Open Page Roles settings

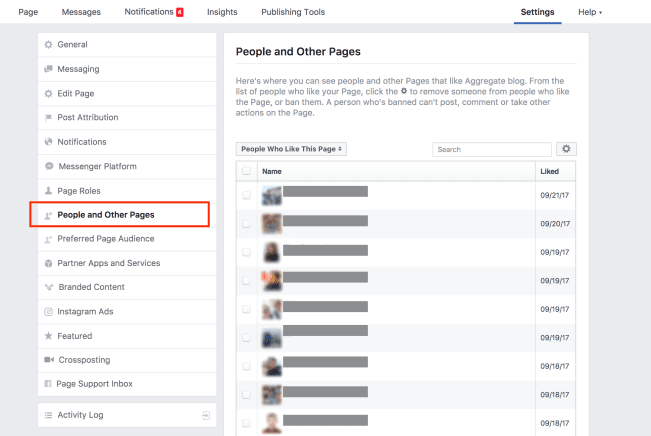click(127, 191)
